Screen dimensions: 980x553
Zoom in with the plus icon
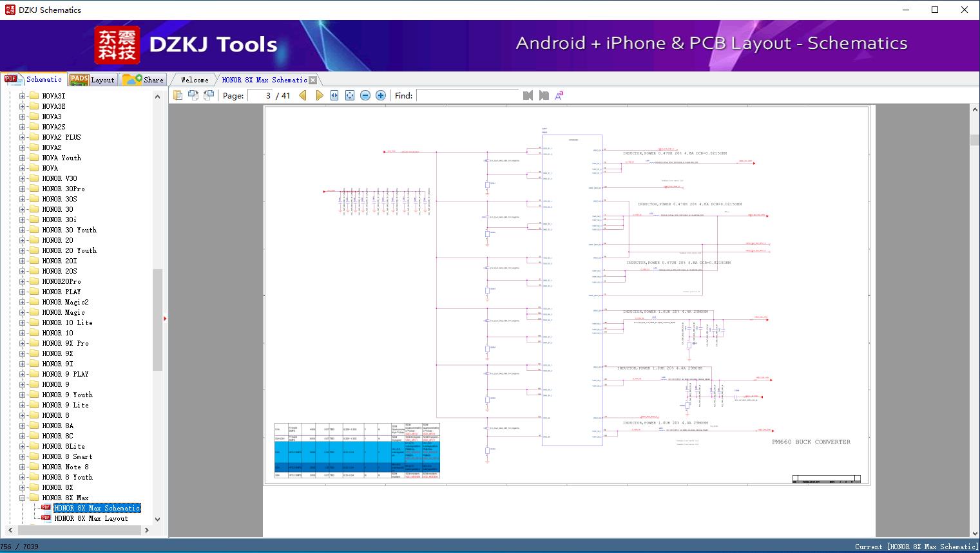point(381,95)
